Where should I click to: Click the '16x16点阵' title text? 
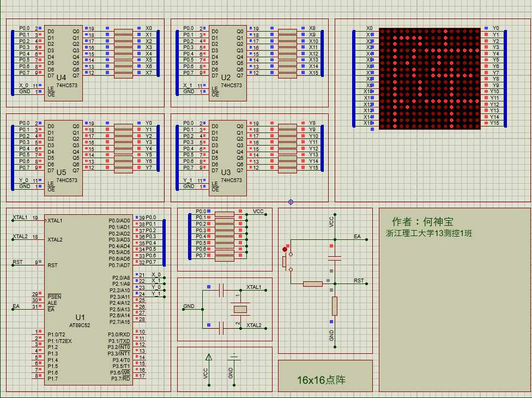coord(321,380)
